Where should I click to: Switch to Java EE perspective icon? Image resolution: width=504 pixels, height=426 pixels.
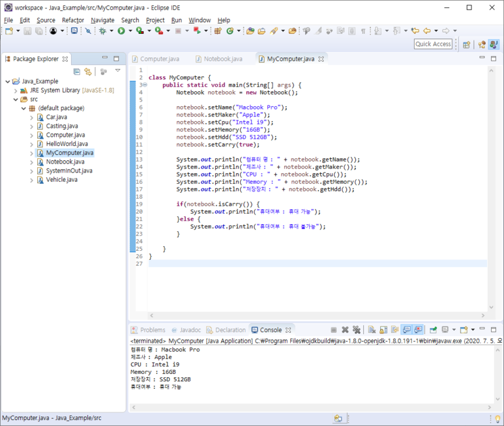click(481, 45)
